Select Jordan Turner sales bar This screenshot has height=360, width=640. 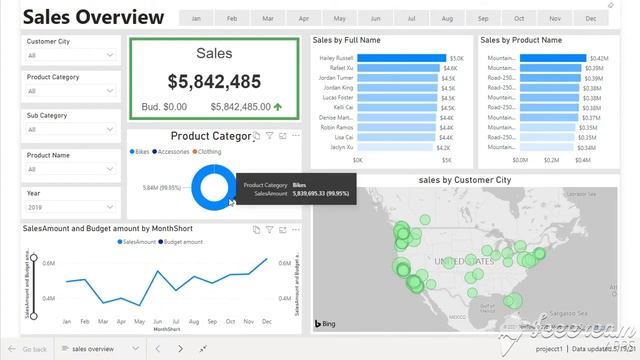(398, 78)
